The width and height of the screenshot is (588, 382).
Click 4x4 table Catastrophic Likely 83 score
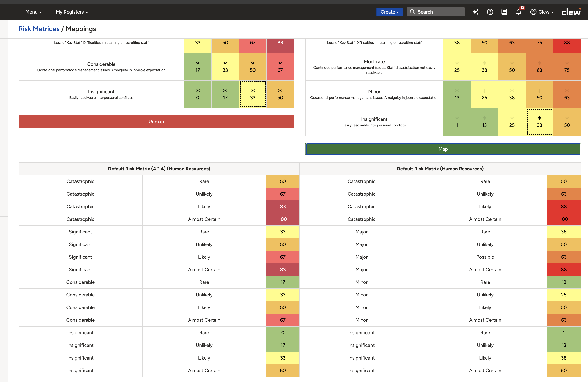pos(283,206)
